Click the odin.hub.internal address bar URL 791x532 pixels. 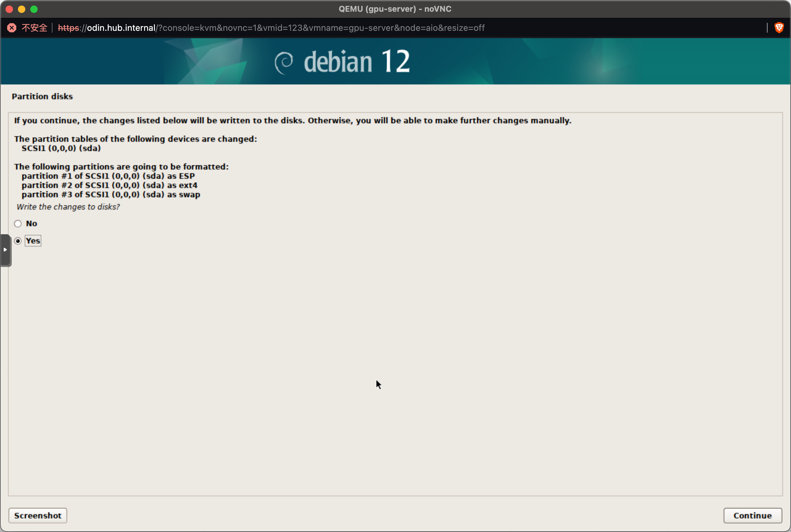click(x=271, y=28)
